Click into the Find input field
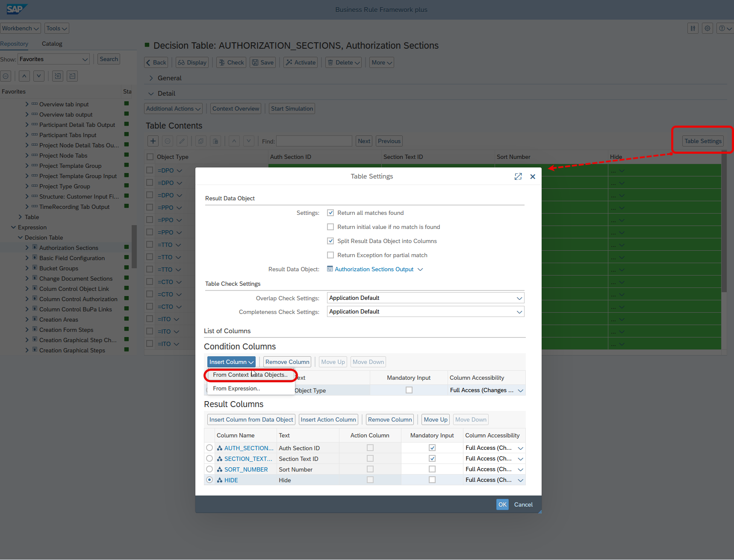The image size is (734, 560). tap(314, 141)
